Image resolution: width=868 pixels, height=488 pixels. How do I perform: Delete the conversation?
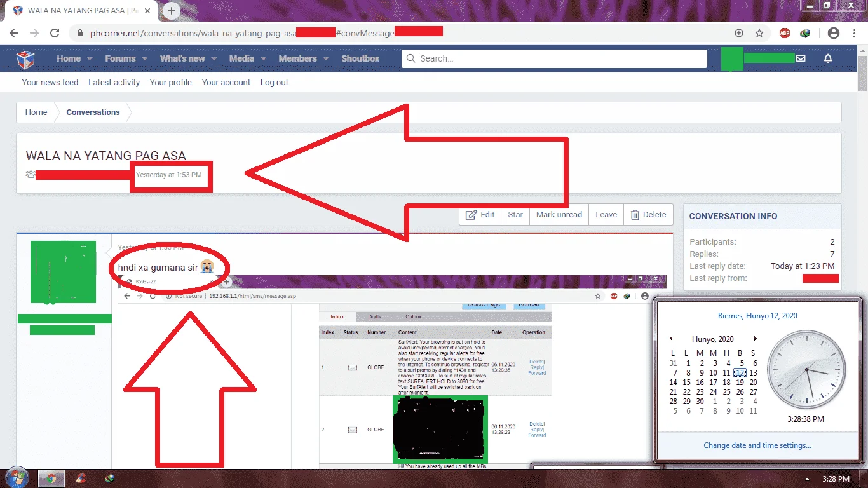[648, 215]
